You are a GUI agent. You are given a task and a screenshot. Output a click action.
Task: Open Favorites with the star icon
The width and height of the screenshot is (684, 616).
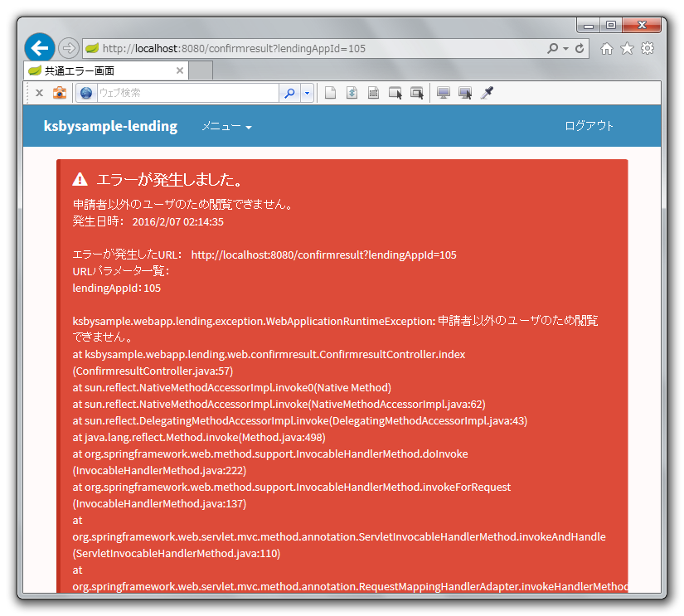(x=627, y=48)
